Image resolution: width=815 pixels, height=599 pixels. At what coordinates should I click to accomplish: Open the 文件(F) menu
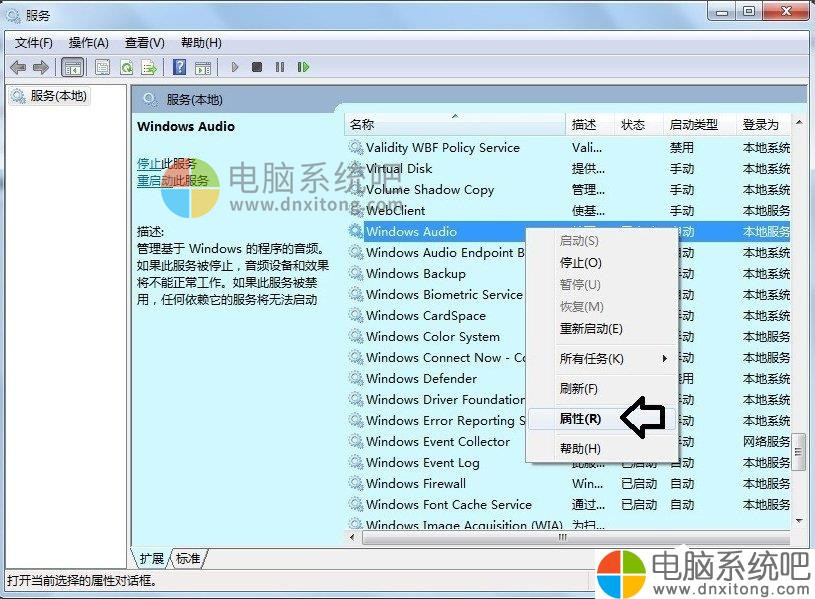(x=34, y=43)
